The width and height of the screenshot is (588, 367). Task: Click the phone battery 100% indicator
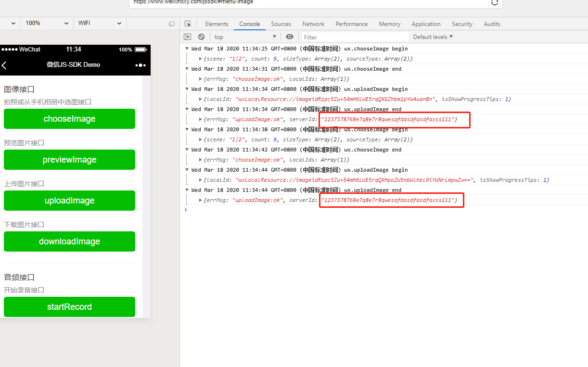coord(133,50)
